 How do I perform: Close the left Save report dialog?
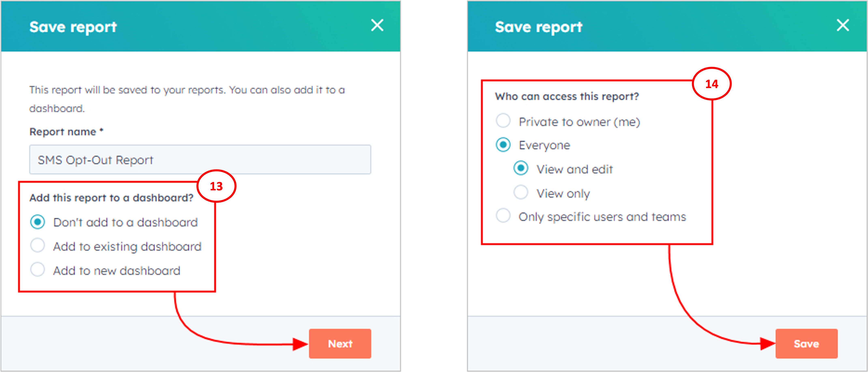click(377, 25)
